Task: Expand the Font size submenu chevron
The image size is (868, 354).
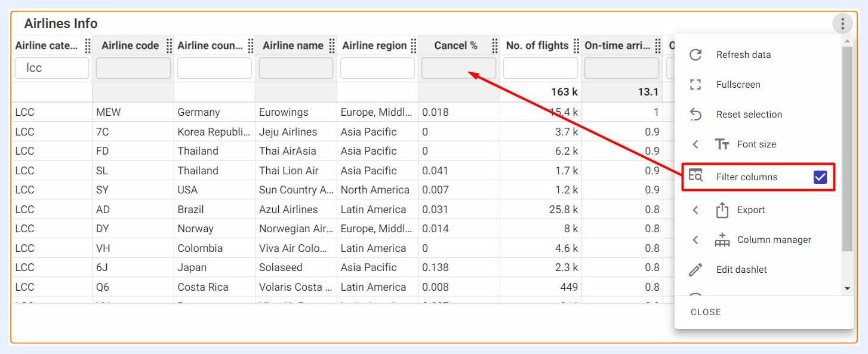Action: tap(695, 144)
